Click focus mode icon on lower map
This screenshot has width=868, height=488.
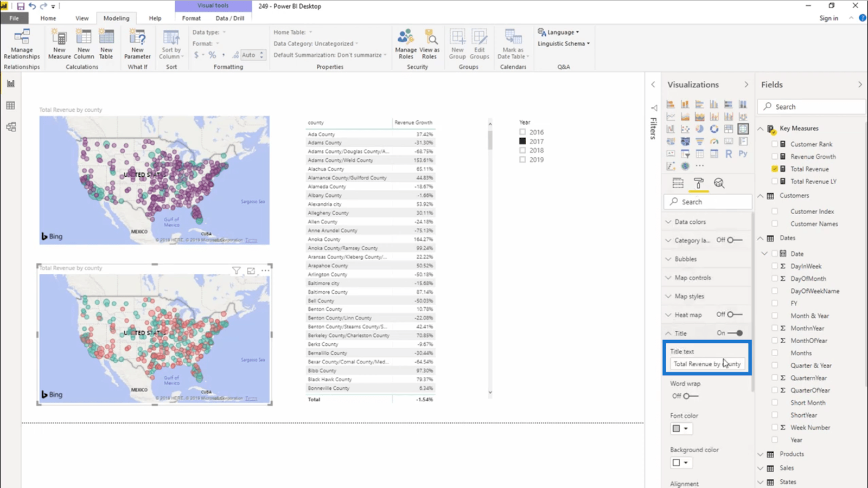(x=251, y=271)
